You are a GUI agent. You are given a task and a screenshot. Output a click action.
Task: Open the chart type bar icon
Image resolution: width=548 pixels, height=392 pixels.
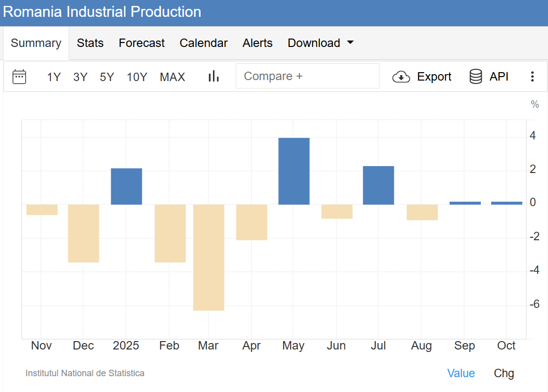tap(213, 76)
